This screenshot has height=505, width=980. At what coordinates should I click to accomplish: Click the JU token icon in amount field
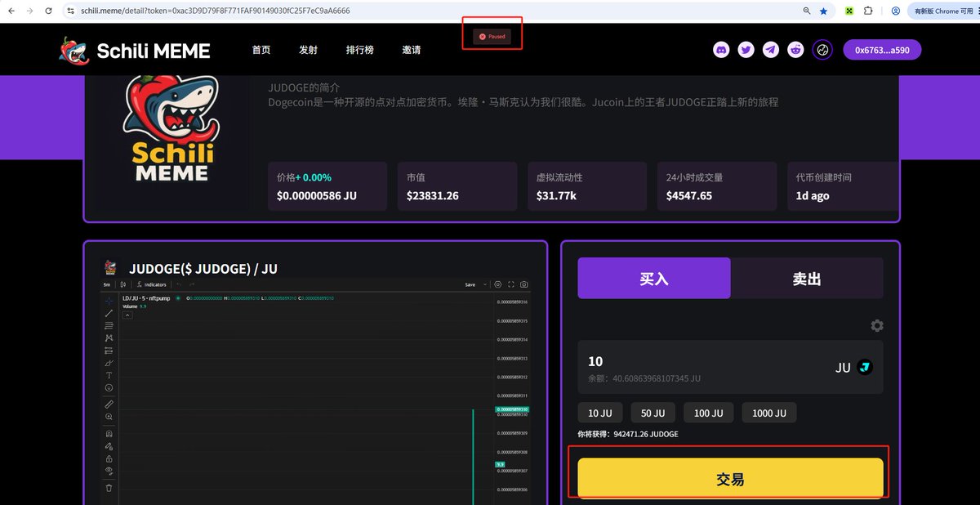click(x=865, y=368)
